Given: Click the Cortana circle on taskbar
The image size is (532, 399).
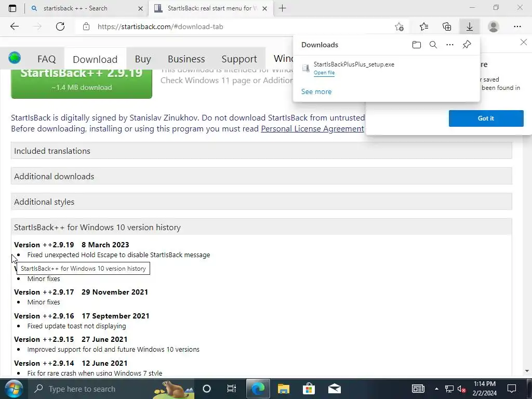Looking at the screenshot, I should 207,389.
